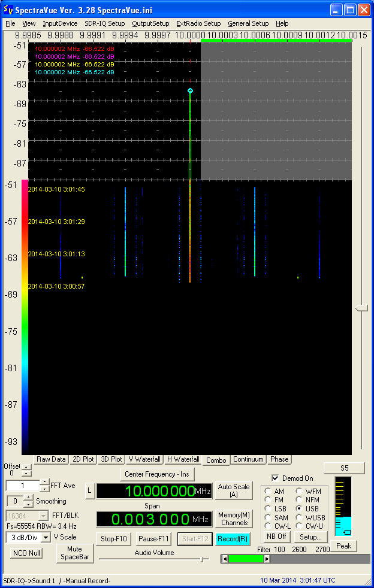Image resolution: width=374 pixels, height=588 pixels.
Task: Click the Peak button under S-meter
Action: pyautogui.click(x=343, y=546)
